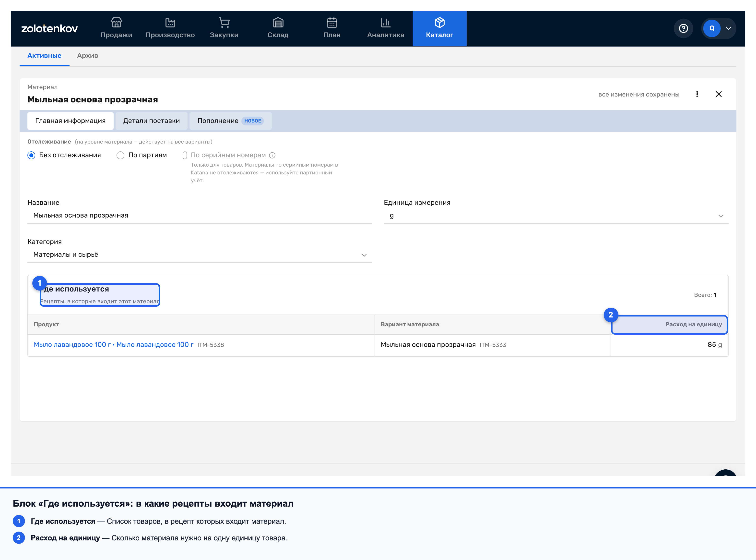Open the Пополнение tab
This screenshot has height=560, width=756.
point(230,121)
